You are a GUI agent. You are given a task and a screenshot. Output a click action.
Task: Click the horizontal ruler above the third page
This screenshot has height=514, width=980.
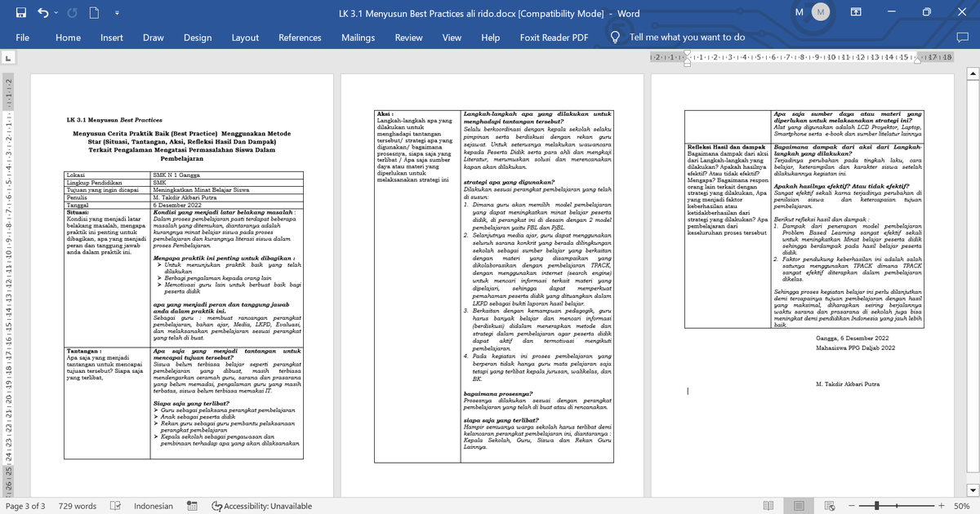(803, 57)
